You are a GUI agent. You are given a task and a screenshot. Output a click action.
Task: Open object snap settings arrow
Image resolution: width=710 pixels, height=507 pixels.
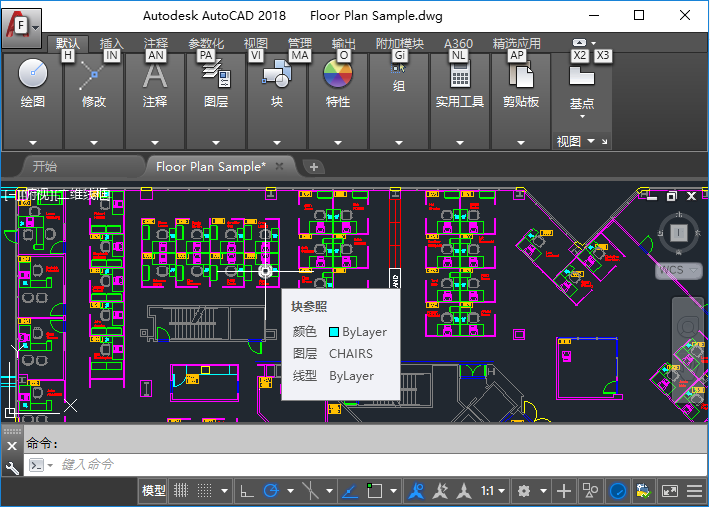pos(393,491)
